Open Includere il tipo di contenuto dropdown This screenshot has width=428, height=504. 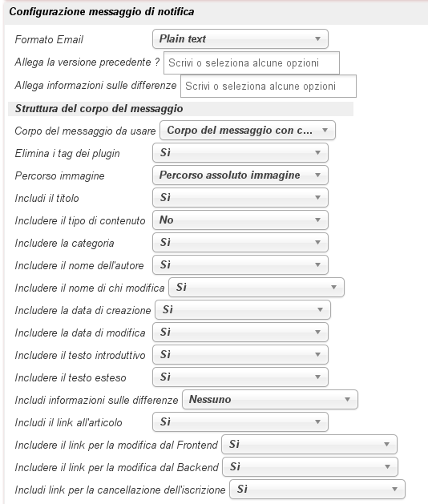pos(240,220)
